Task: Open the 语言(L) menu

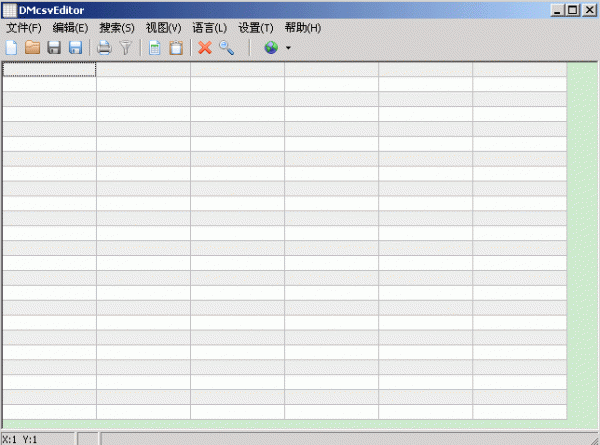Action: click(x=209, y=28)
